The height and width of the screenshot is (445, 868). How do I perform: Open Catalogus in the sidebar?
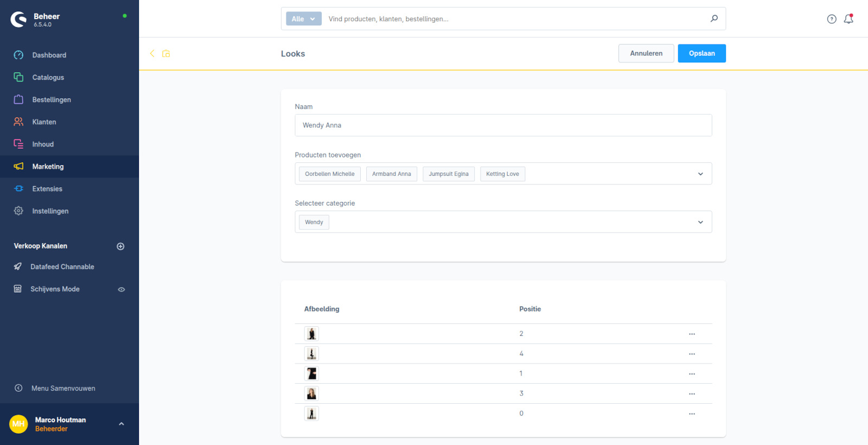click(48, 78)
